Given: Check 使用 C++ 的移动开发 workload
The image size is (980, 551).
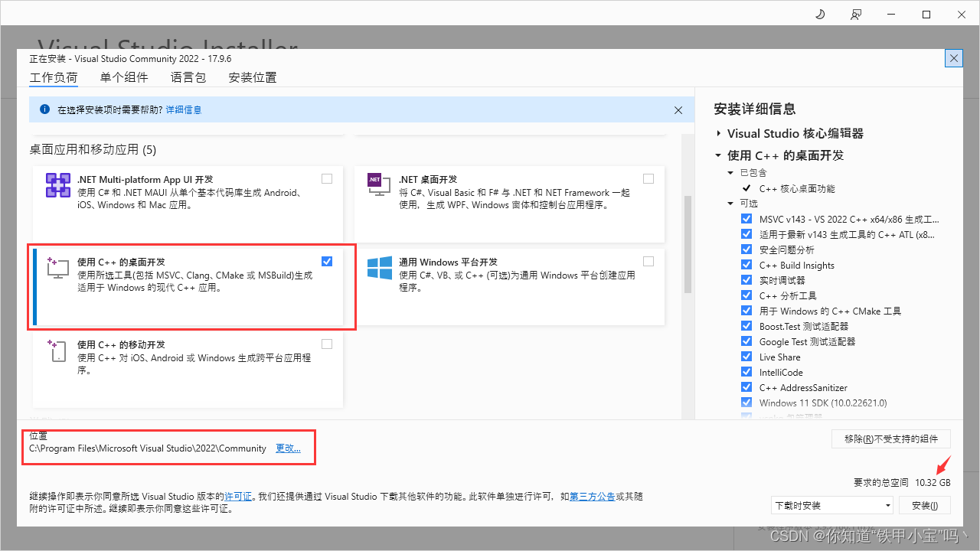Looking at the screenshot, I should click(x=327, y=344).
